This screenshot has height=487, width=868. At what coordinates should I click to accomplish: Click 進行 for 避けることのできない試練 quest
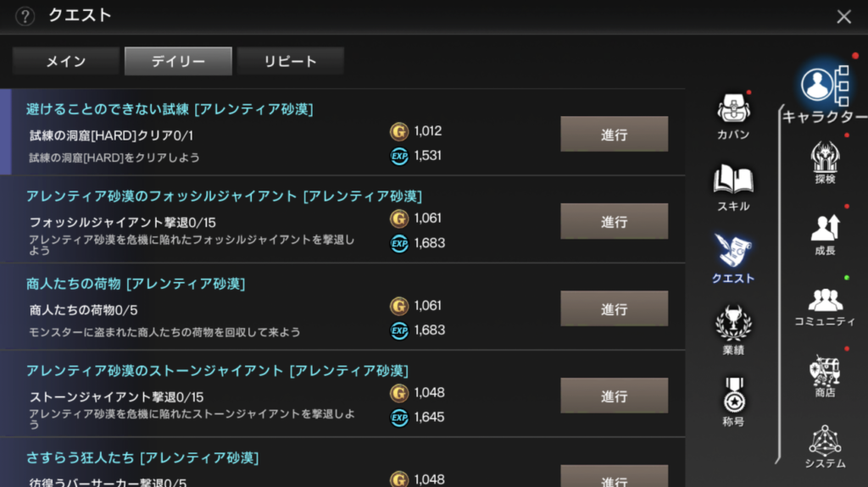pos(614,134)
